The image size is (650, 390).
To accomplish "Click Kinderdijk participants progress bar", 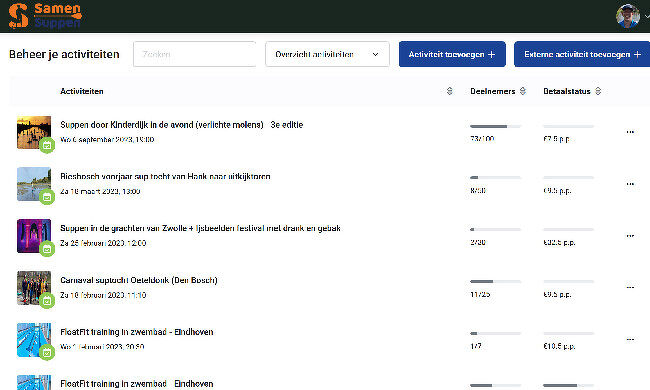I will 495,126.
